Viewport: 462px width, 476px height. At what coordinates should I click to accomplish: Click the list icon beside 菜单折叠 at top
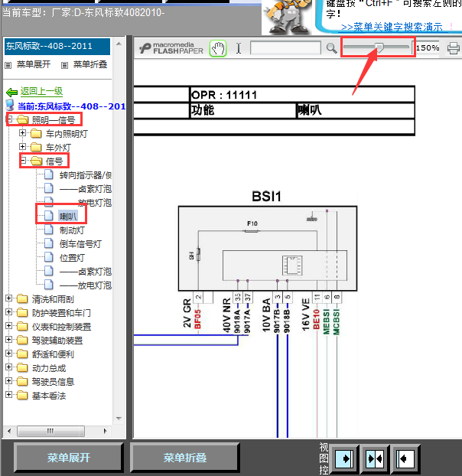tap(64, 65)
